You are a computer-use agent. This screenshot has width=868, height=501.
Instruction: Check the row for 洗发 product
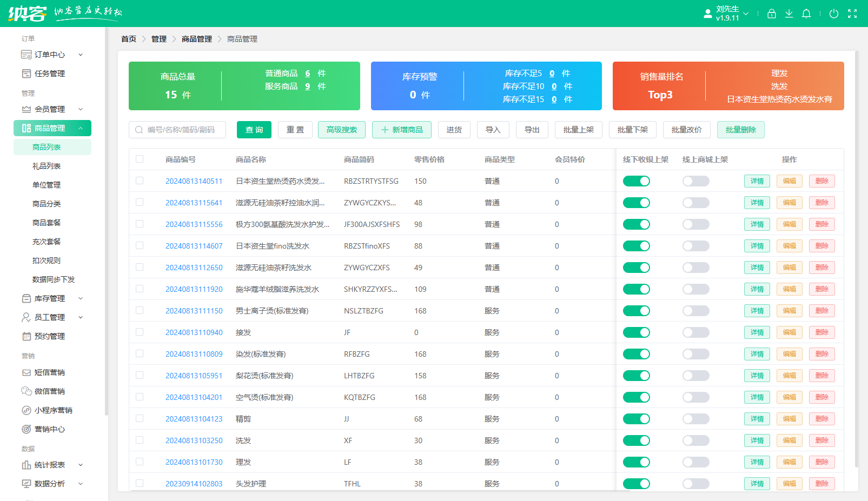point(140,440)
